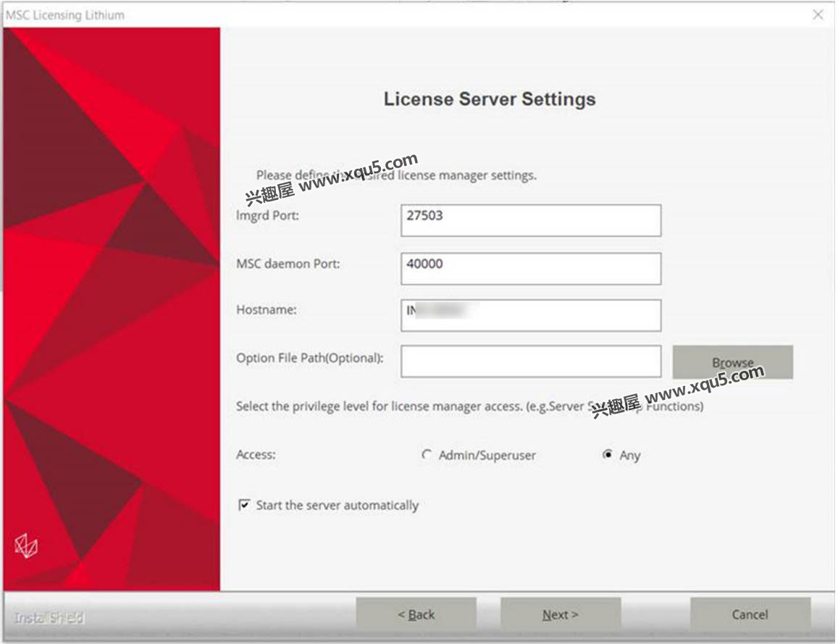The height and width of the screenshot is (644, 838).
Task: Click the Access label
Action: point(256,455)
